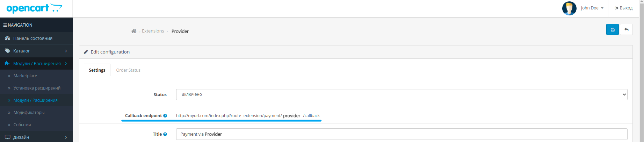Click the home icon in breadcrumb

tap(133, 31)
